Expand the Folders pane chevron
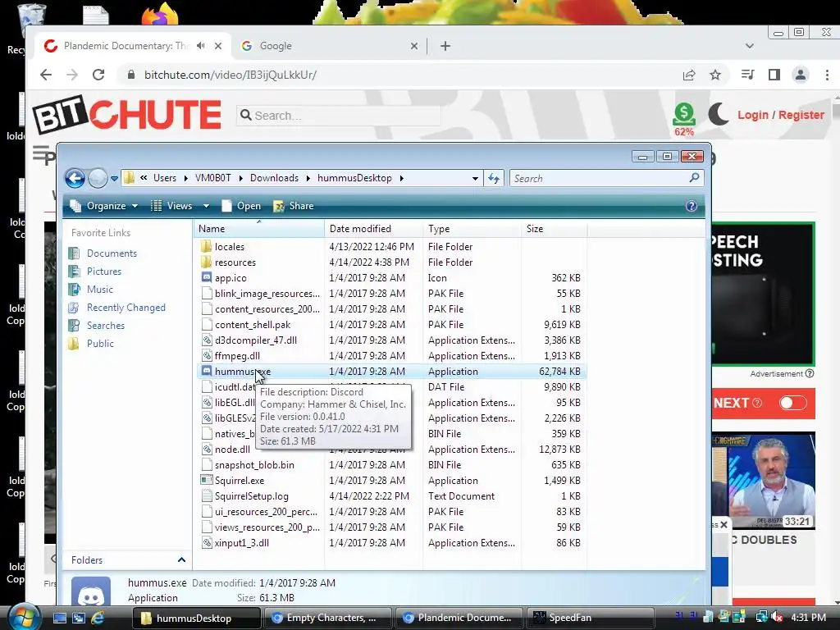This screenshot has height=630, width=840. click(x=181, y=559)
